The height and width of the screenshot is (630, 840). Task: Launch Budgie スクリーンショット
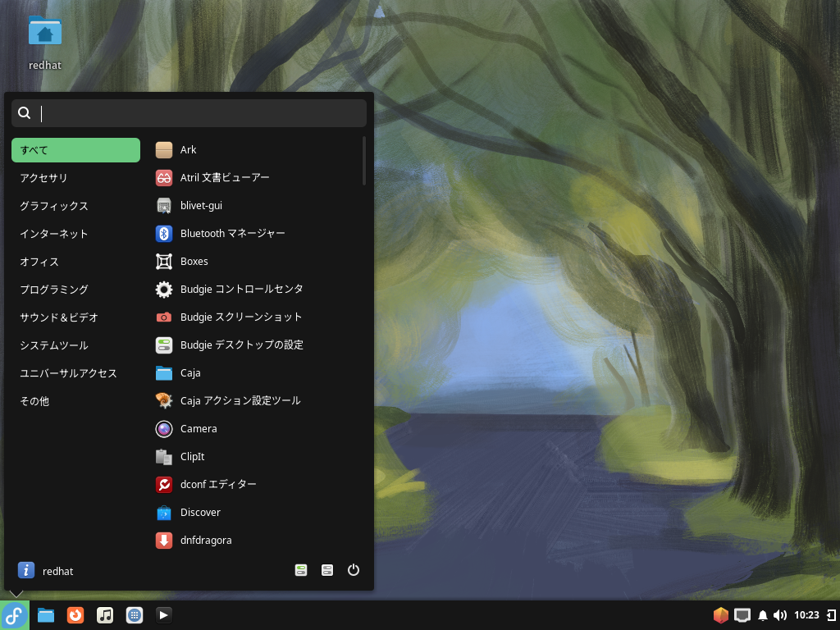(256, 317)
